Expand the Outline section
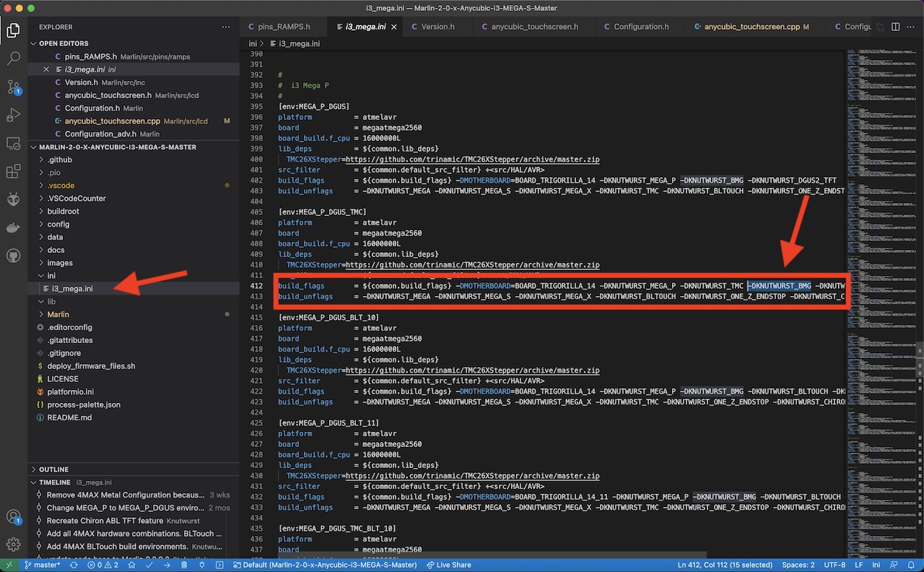The image size is (924, 572). pos(134,469)
